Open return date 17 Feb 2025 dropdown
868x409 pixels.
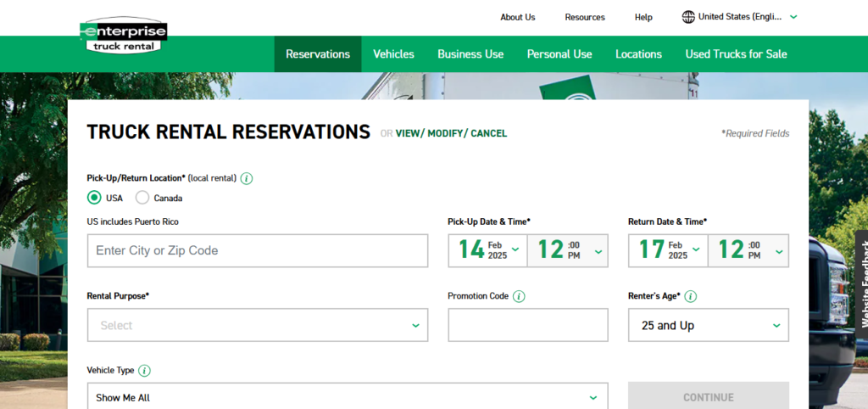point(668,250)
